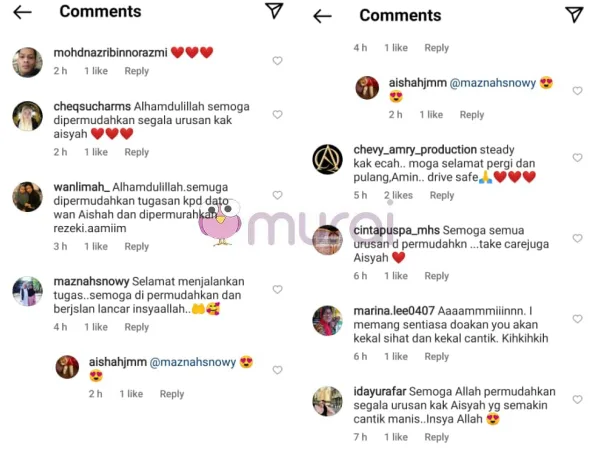
Task: Like cintapuspa_mhs comment heart
Action: click(577, 238)
